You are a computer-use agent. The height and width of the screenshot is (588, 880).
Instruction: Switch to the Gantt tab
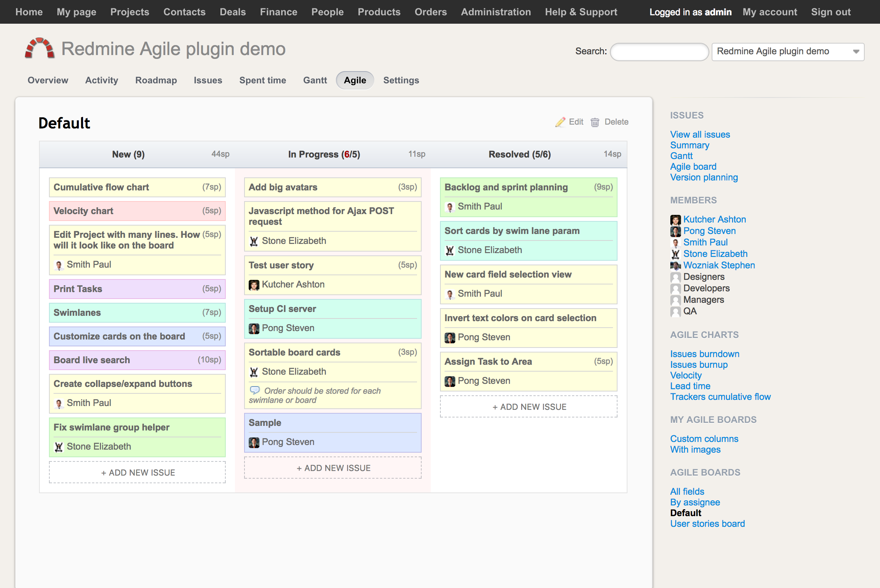pos(315,80)
